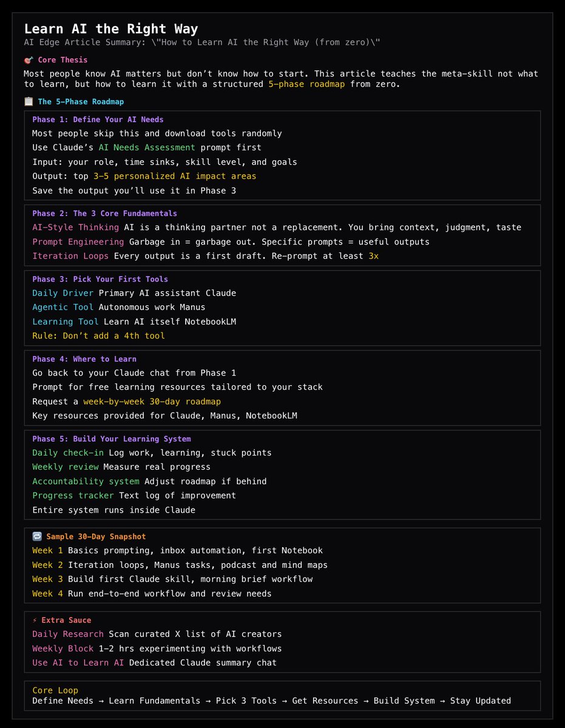The width and height of the screenshot is (565, 728).
Task: Click the green 'Weekly review' label
Action: pyautogui.click(x=65, y=467)
